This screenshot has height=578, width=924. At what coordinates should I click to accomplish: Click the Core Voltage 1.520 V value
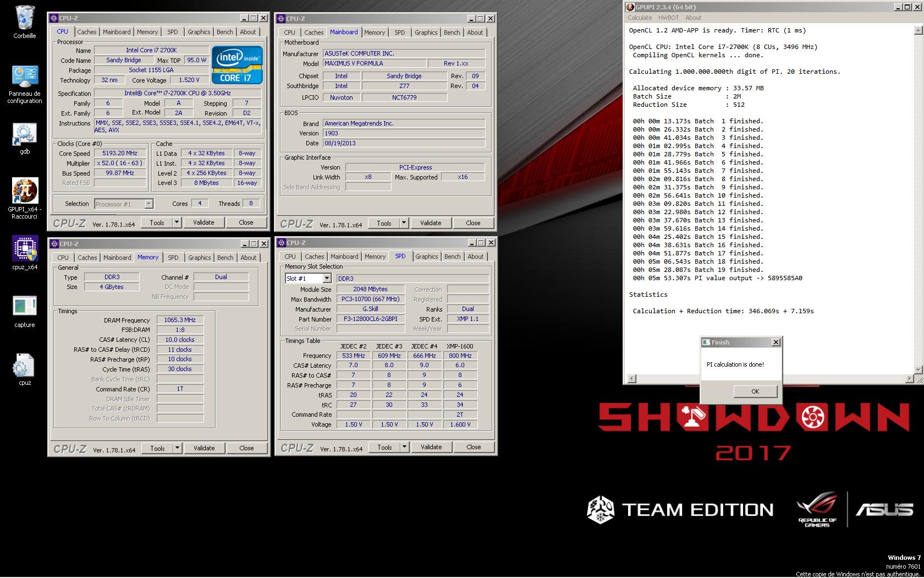click(189, 80)
